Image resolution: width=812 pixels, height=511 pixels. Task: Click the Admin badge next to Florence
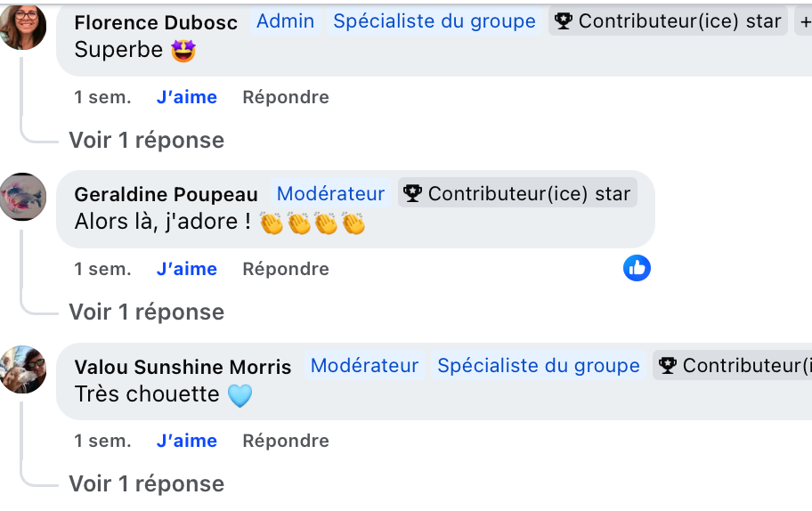[285, 21]
